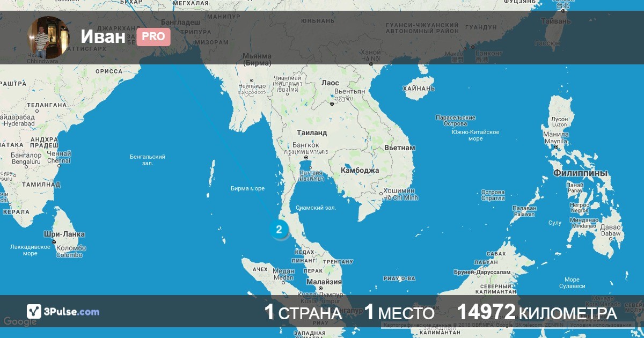
Task: Click the 1 СТРАНА statistic
Action: tap(303, 312)
